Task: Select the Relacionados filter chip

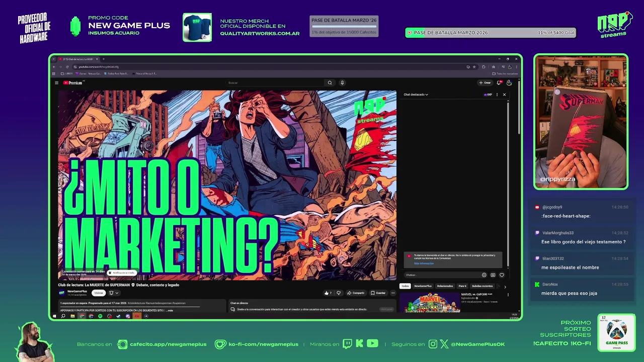Action: 445,286
